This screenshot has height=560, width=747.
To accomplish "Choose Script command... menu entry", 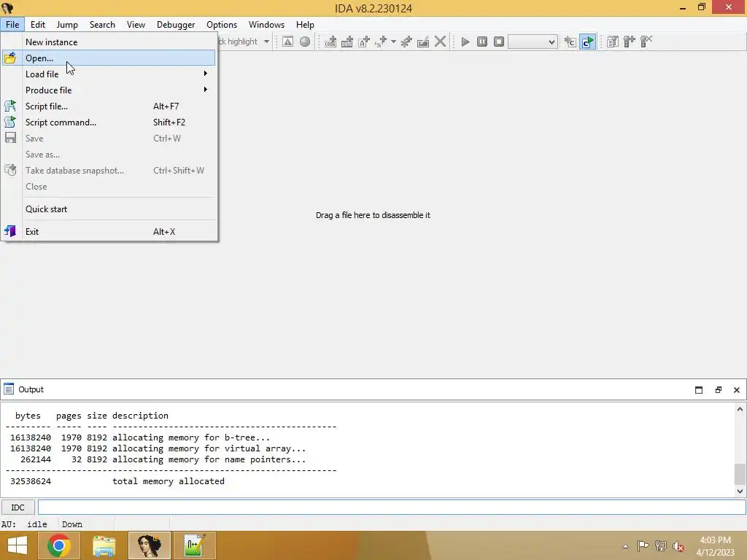I will click(x=109, y=122).
